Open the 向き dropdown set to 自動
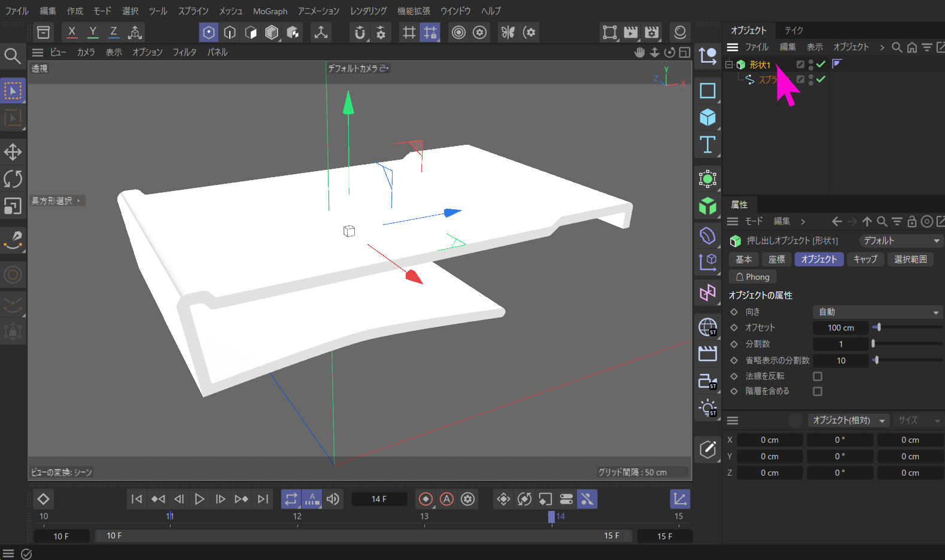Viewport: 945px width, 560px height. pos(877,312)
